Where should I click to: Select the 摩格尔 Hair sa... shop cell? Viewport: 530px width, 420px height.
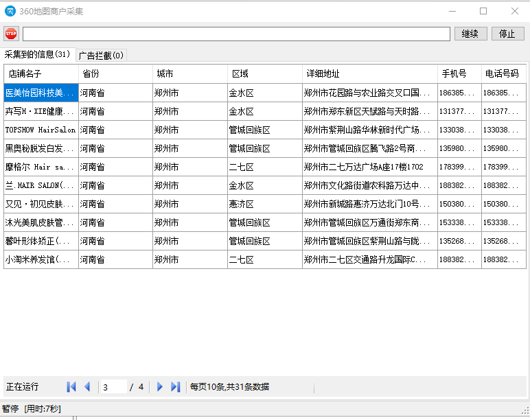point(41,167)
